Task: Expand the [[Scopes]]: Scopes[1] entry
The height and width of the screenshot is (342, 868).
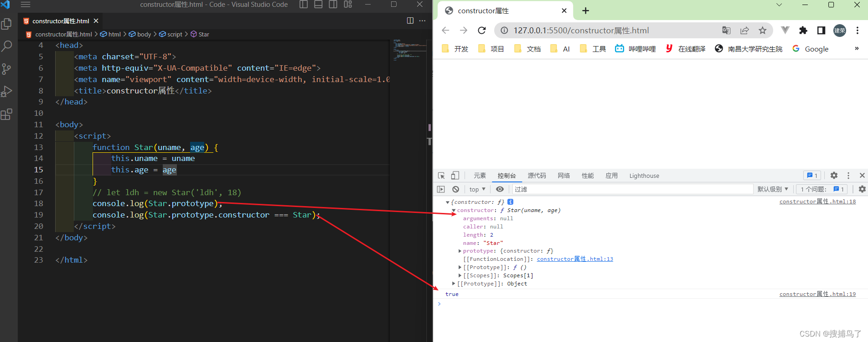Action: pos(460,276)
